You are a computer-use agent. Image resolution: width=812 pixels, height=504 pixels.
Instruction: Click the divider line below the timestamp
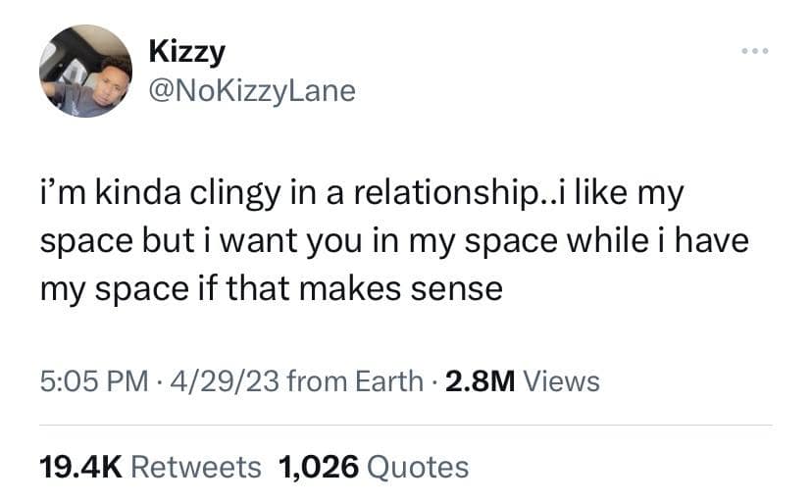coord(406,425)
